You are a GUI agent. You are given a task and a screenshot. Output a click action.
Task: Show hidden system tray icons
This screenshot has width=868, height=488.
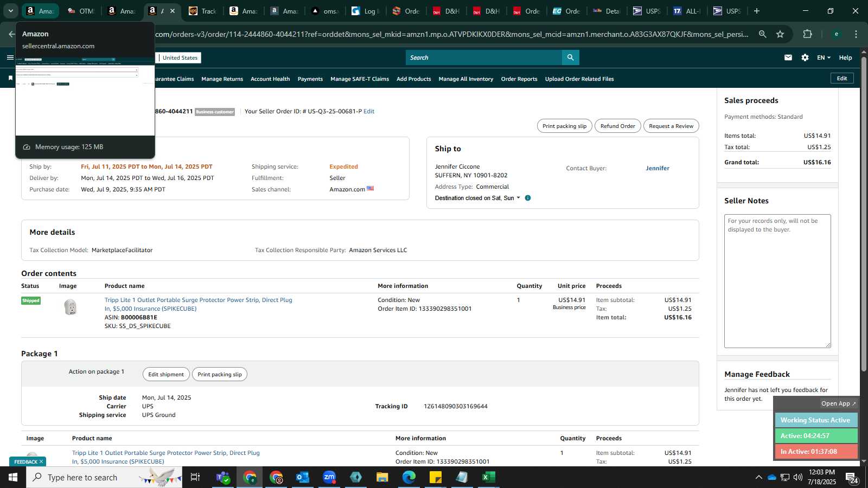coord(758,477)
